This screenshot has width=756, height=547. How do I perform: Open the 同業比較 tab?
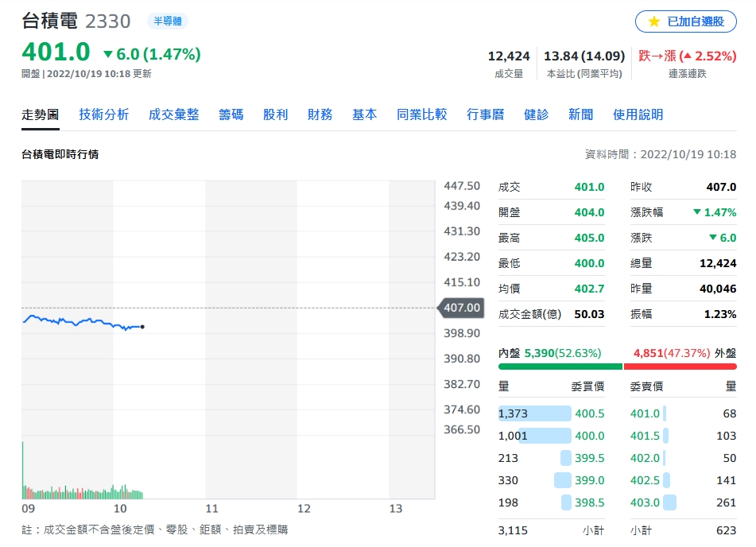[x=422, y=114]
